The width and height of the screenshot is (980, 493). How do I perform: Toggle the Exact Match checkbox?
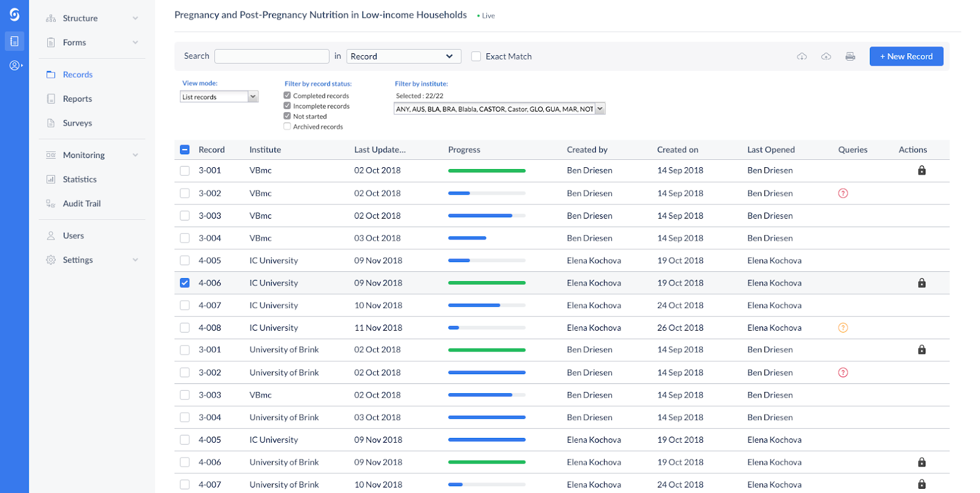coord(476,56)
